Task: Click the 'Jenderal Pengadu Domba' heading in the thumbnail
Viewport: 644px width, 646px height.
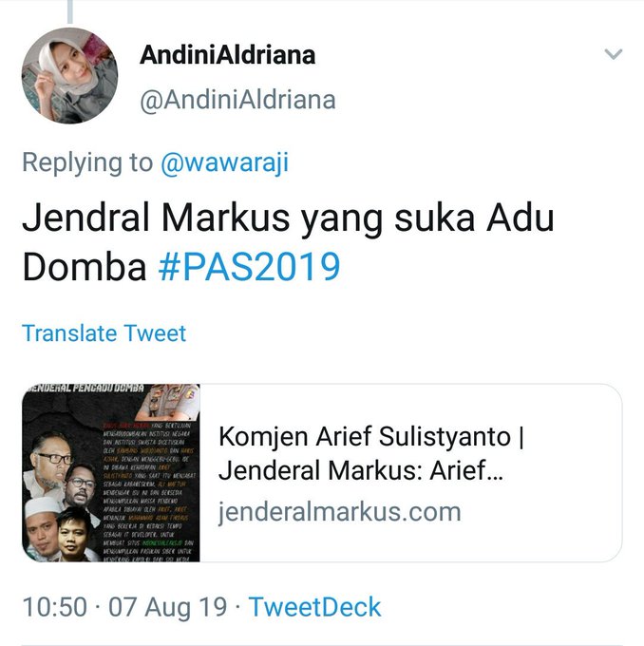Action: (85, 388)
